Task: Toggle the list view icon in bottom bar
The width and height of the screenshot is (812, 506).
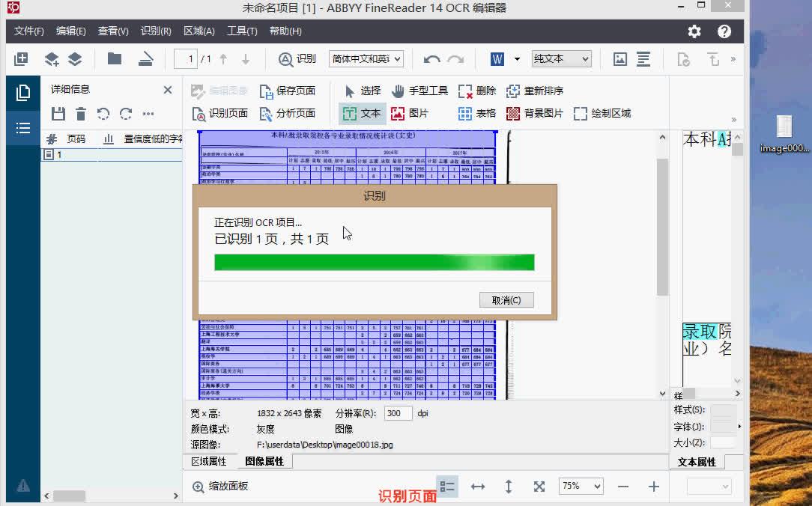Action: [447, 487]
